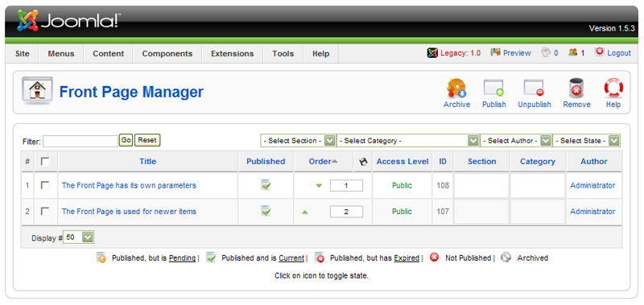Image resolution: width=644 pixels, height=305 pixels.
Task: Open the Select Section dropdown
Action: coord(298,141)
